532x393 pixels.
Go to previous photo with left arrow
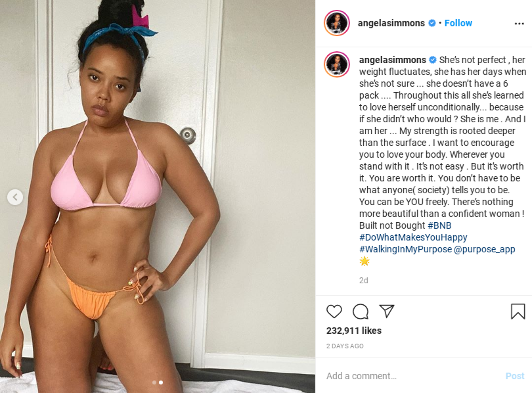click(15, 197)
